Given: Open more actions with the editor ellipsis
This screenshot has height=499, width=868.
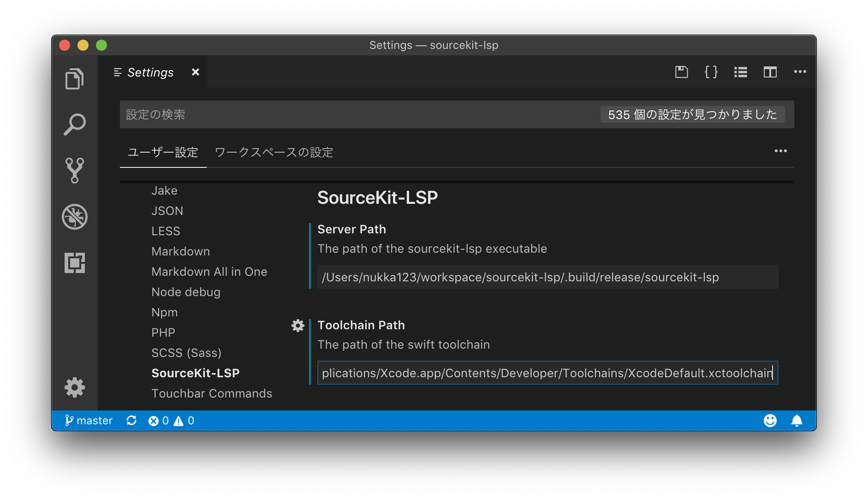Looking at the screenshot, I should [x=800, y=72].
